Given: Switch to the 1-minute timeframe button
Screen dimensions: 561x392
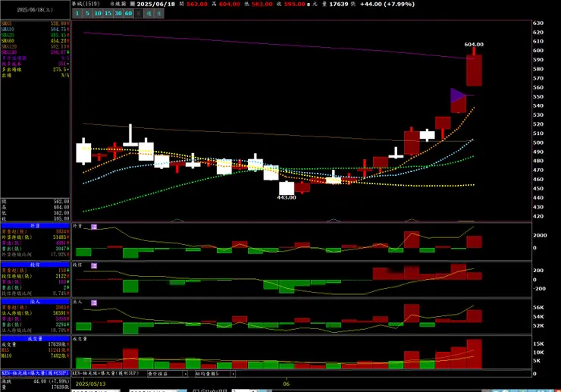Looking at the screenshot, I should click(77, 14).
